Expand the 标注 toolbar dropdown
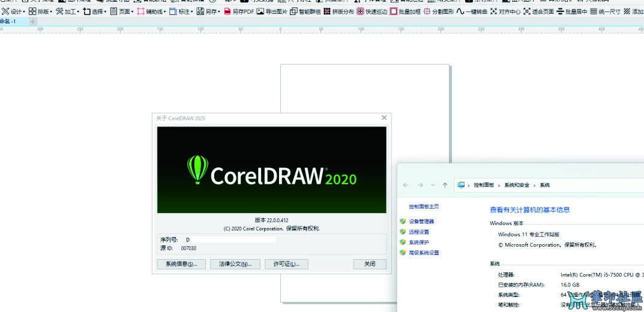Screen dimensions: 644x312 (181, 11)
